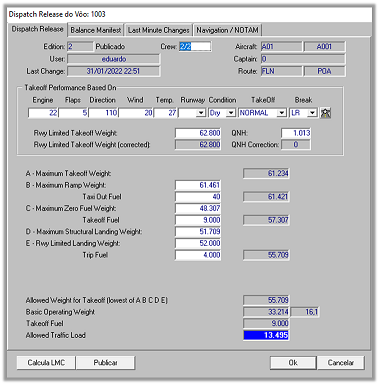Open the Last Minute Changes tab
379x385 pixels.
[x=159, y=30]
